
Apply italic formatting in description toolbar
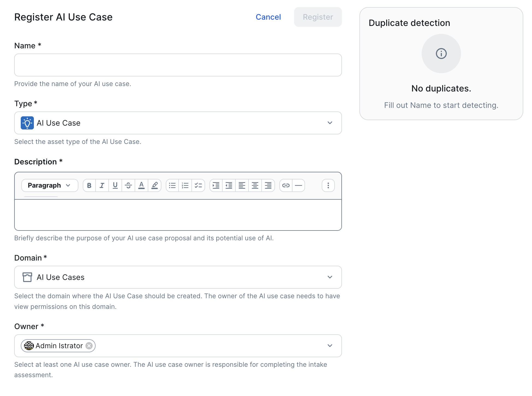(102, 186)
